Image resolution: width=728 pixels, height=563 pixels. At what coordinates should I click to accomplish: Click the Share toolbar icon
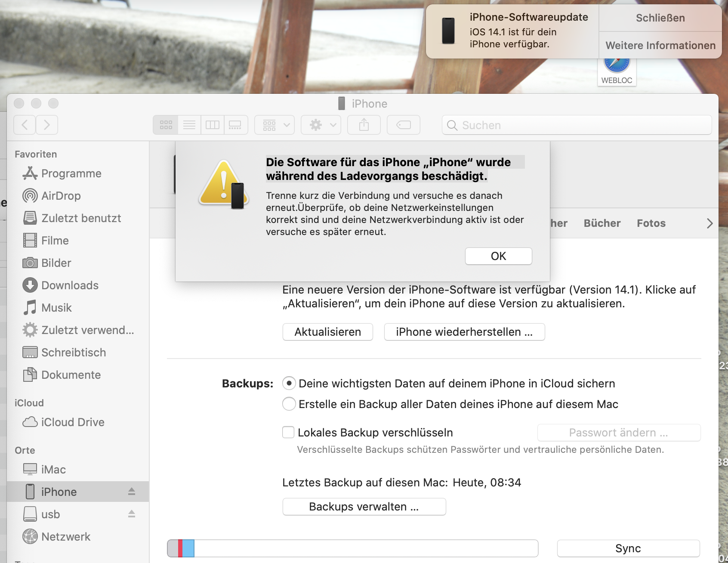point(364,125)
